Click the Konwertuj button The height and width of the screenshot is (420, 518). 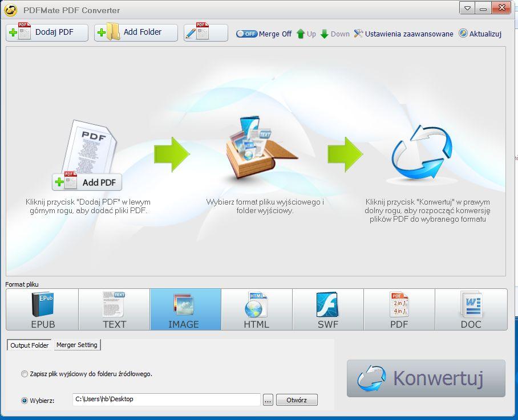[426, 378]
